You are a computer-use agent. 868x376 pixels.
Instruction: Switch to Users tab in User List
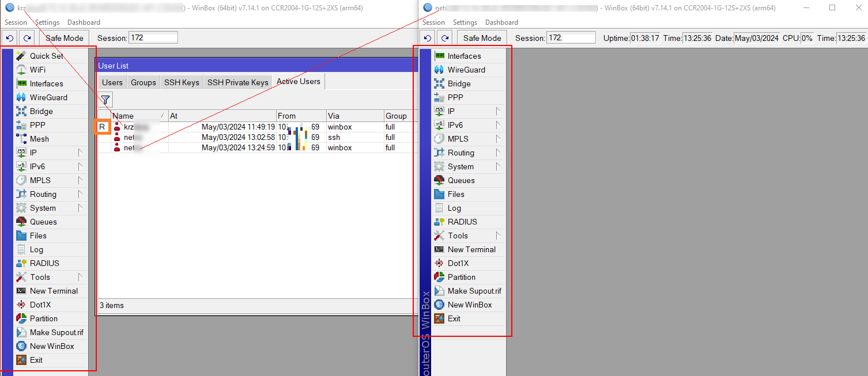(x=112, y=82)
